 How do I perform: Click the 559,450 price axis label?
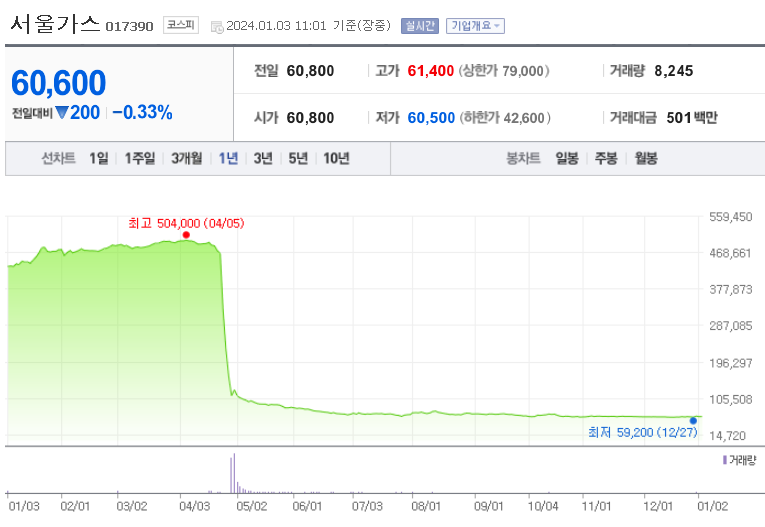[731, 217]
